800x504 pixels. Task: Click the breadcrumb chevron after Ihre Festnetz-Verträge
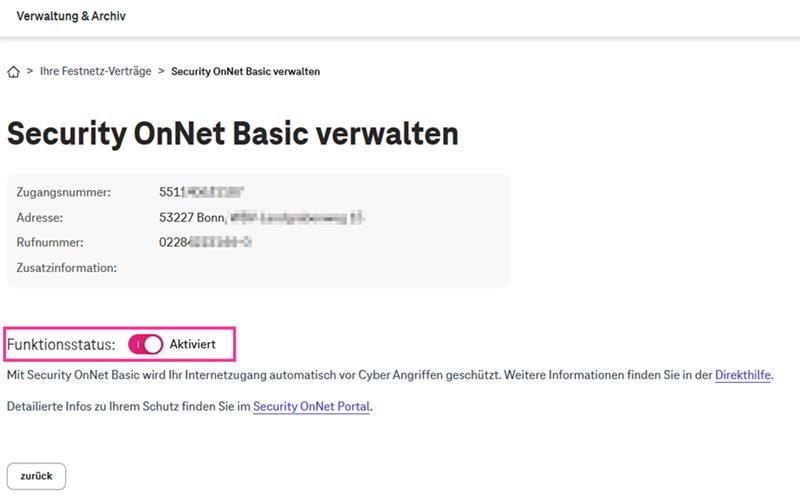click(161, 72)
